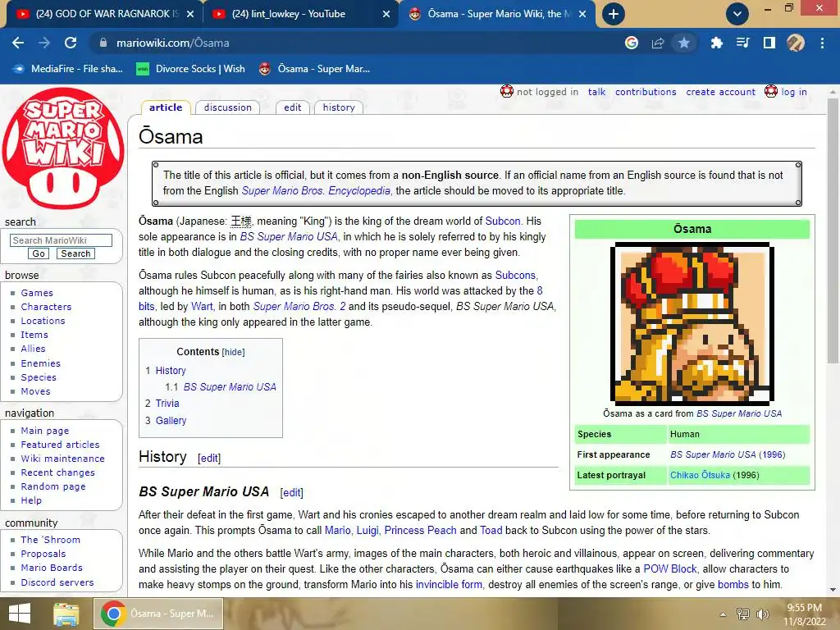Screen dimensions: 840x630
Task: Reload the page with the refresh icon
Action: point(71,43)
